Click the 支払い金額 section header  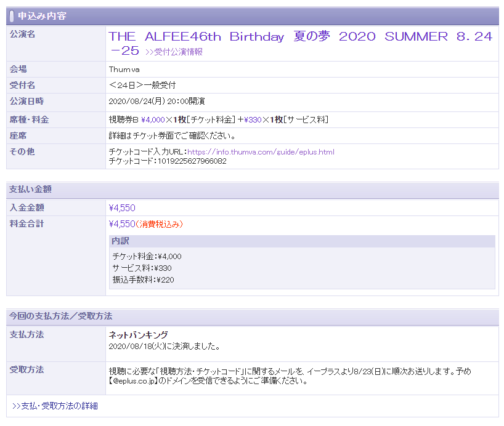(30, 190)
